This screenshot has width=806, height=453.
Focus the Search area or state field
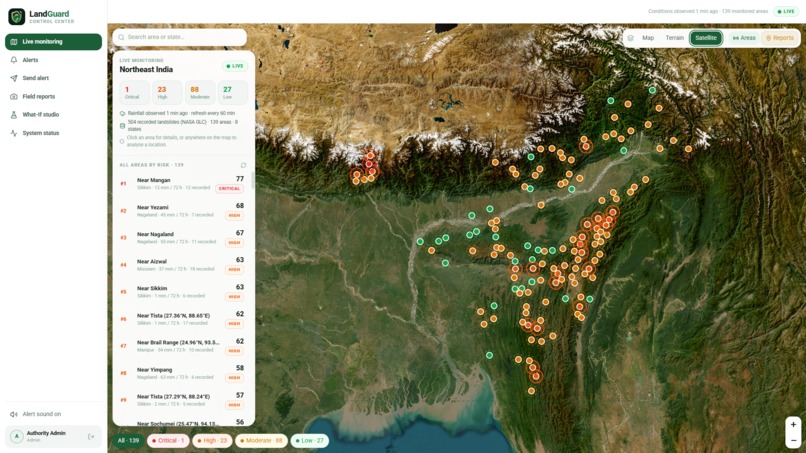(179, 37)
